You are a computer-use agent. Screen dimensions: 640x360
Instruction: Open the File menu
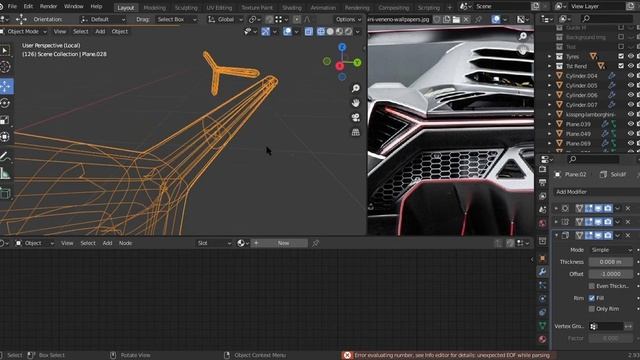12,7
